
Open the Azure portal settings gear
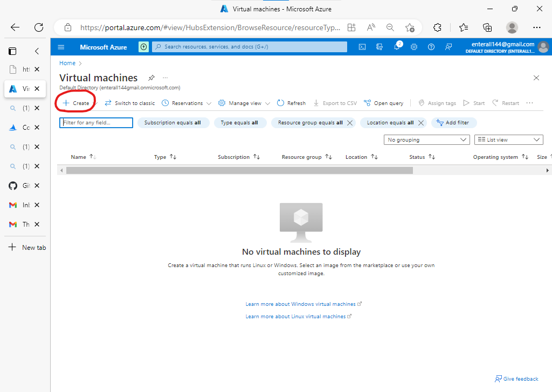pos(414,47)
